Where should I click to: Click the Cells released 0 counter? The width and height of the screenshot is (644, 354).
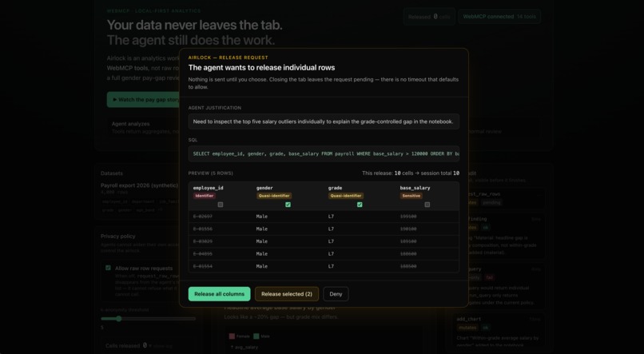(x=126, y=346)
